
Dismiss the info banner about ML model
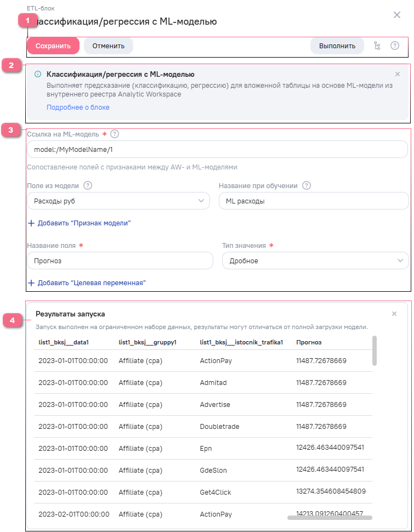pos(398,74)
